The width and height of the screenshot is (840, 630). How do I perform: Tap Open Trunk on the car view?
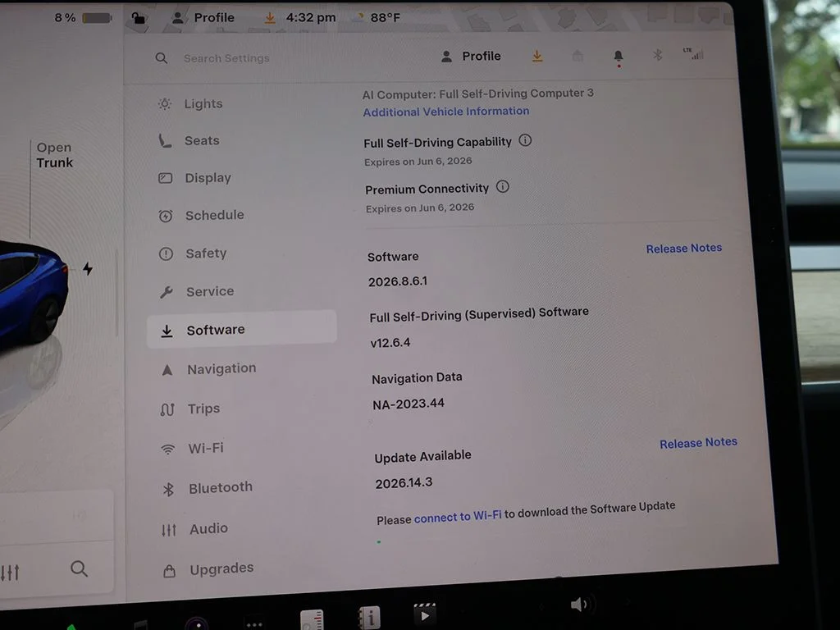(x=54, y=155)
